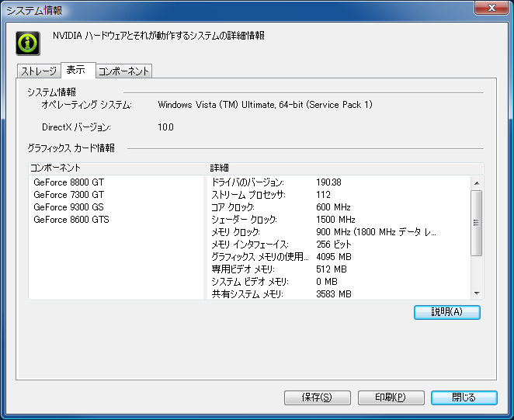This screenshot has height=420, width=514.
Task: Click the memory clock value 900 MHz
Action: [x=376, y=232]
